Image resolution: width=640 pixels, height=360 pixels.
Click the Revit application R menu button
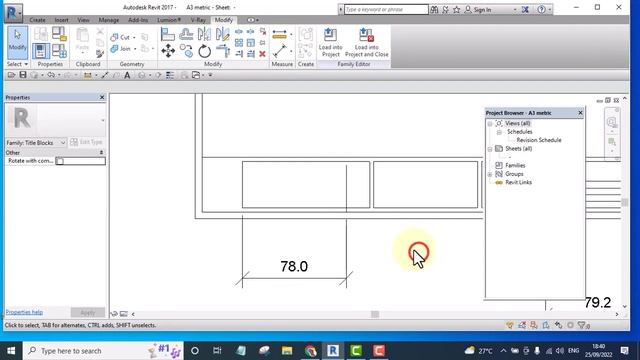pyautogui.click(x=13, y=13)
